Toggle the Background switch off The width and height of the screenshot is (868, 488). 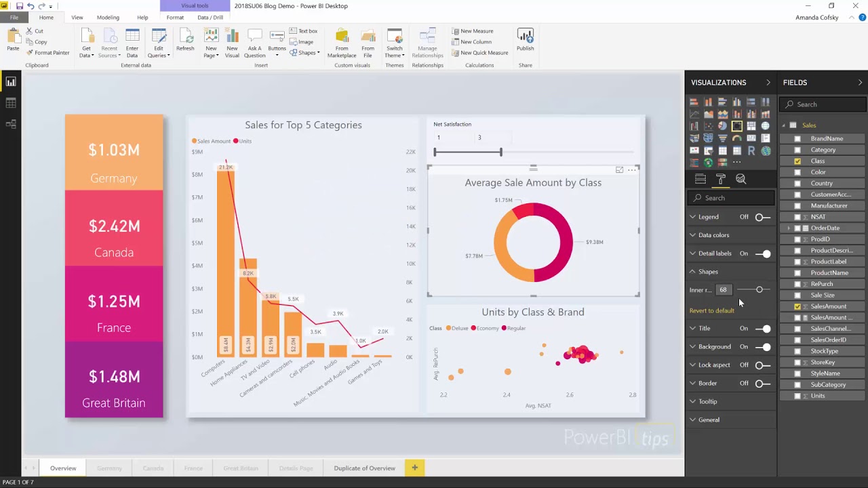(x=763, y=347)
